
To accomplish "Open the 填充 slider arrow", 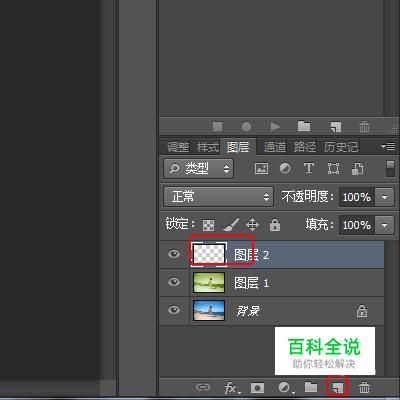I will pyautogui.click(x=384, y=225).
